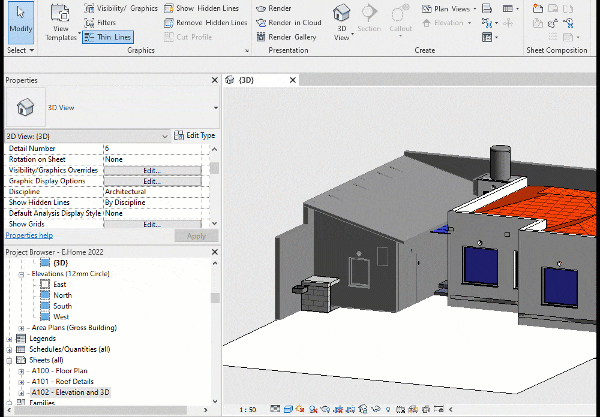Image resolution: width=600 pixels, height=417 pixels.
Task: Select {3D} view in Project Browser
Action: (60, 263)
